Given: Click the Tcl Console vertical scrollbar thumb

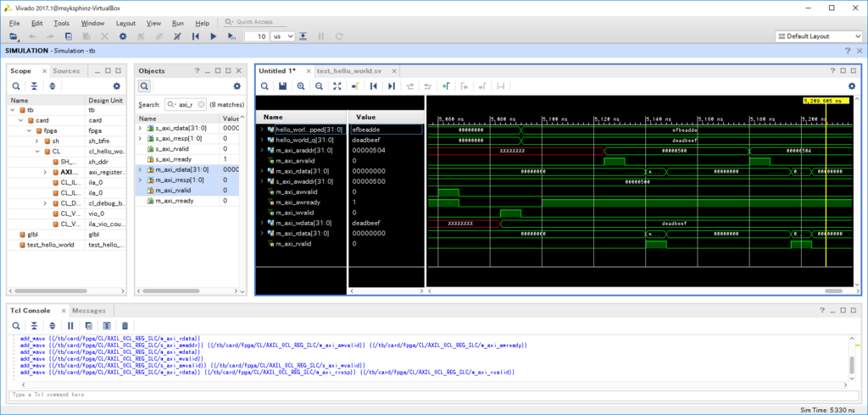Looking at the screenshot, I should pos(852,364).
